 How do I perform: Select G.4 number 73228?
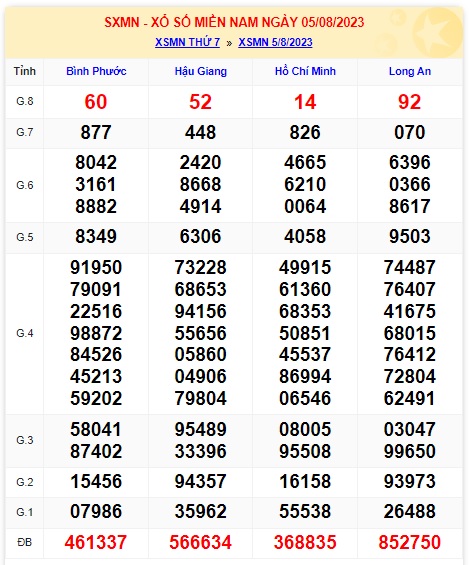click(x=200, y=267)
